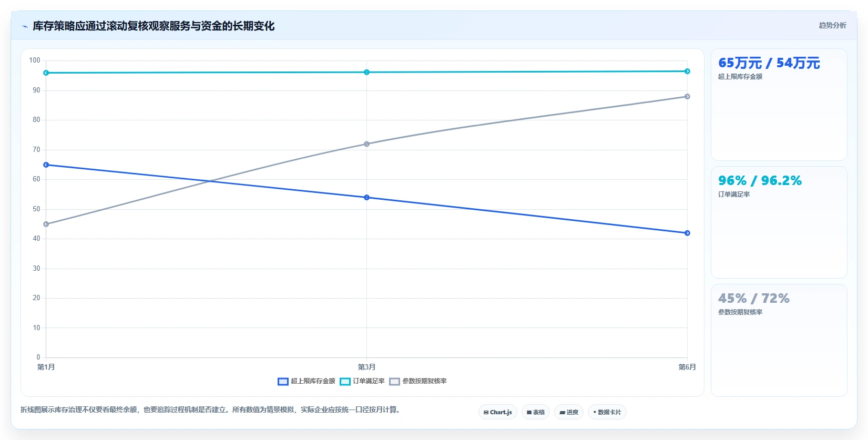Click the 第6月 x-axis label
This screenshot has width=868, height=440.
click(687, 367)
